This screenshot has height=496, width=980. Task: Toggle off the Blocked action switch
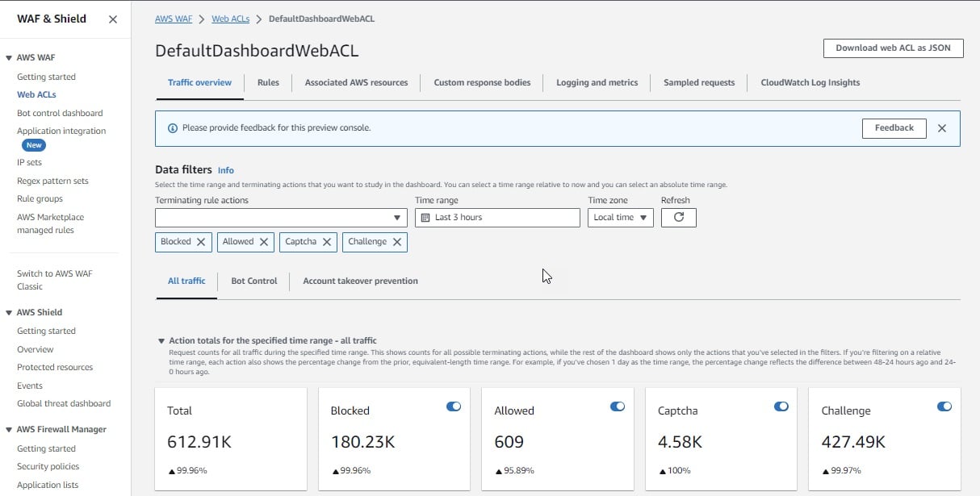(x=453, y=406)
